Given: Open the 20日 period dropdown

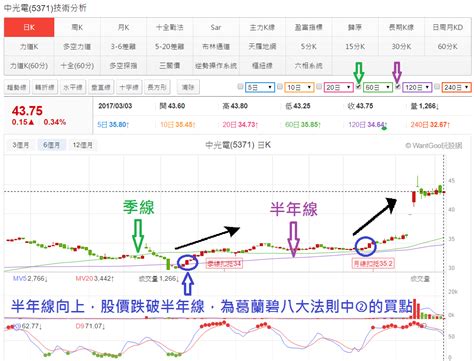Looking at the screenshot, I should pos(339,87).
